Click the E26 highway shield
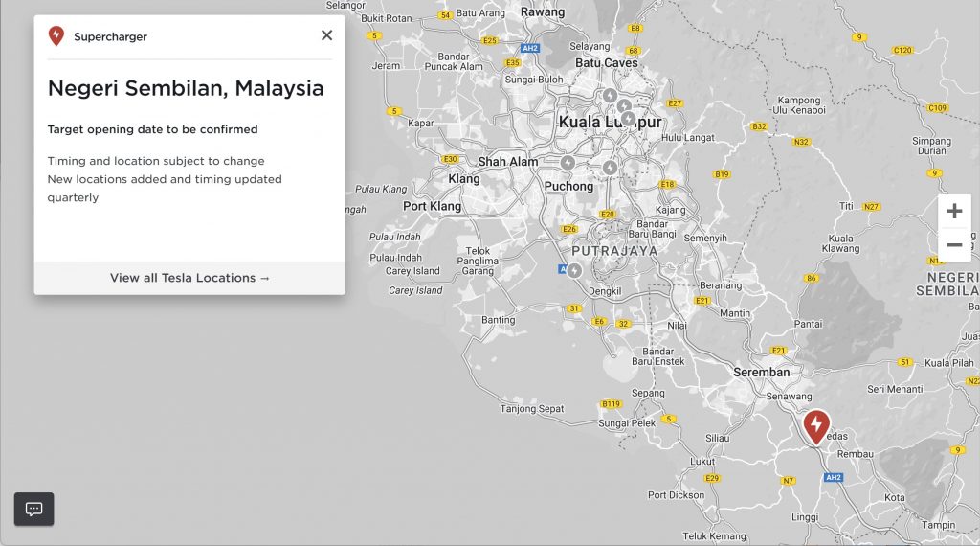Screen dimensions: 980x546 [x=569, y=230]
